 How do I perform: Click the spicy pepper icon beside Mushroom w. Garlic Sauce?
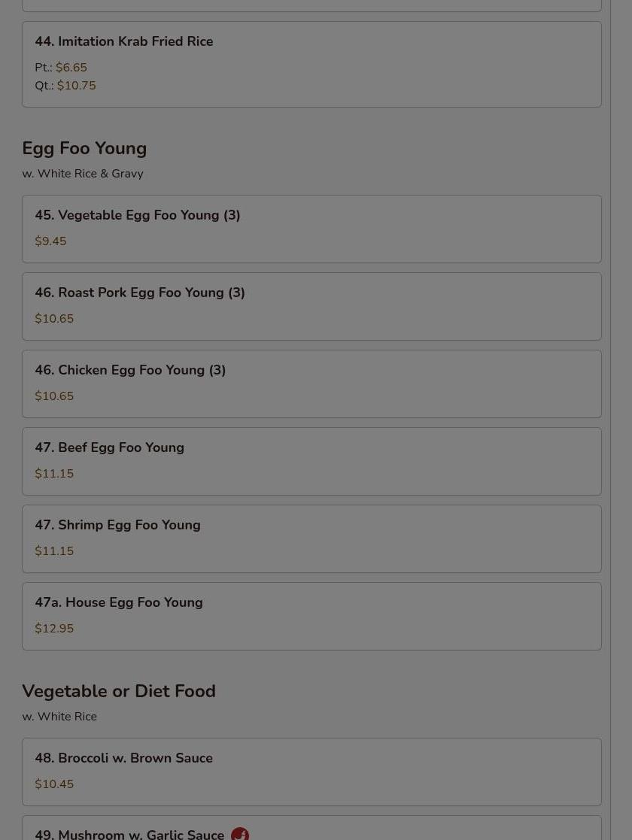click(x=240, y=833)
